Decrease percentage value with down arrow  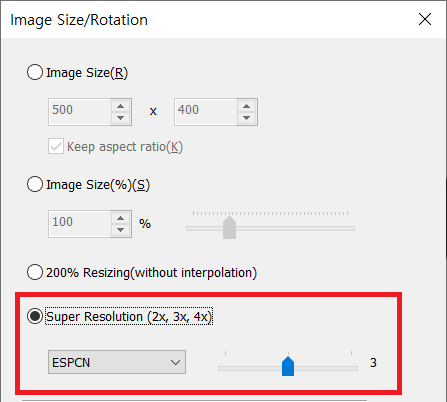121,230
